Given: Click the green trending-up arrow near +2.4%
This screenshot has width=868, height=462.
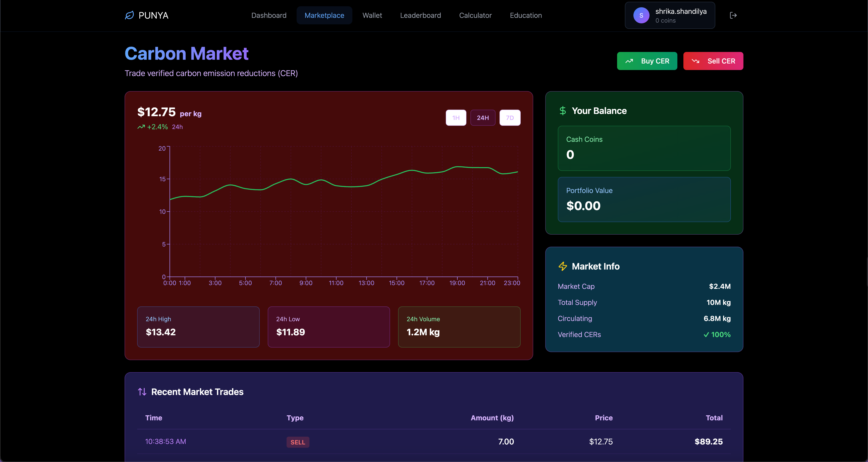Looking at the screenshot, I should click(141, 127).
